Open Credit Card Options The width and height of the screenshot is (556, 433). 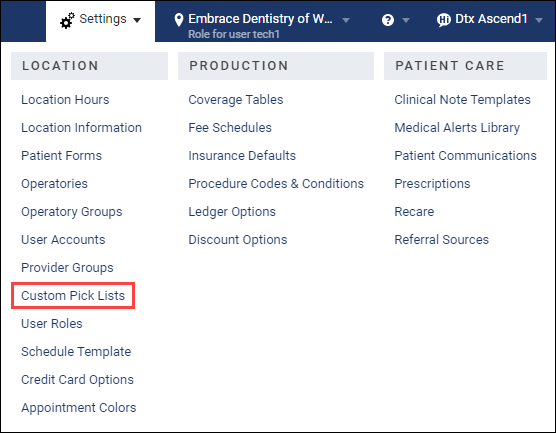click(x=77, y=380)
